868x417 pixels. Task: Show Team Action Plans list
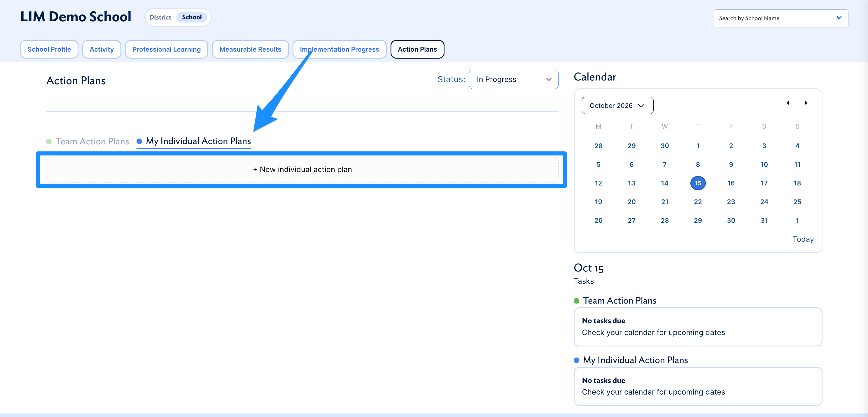pyautogui.click(x=87, y=141)
